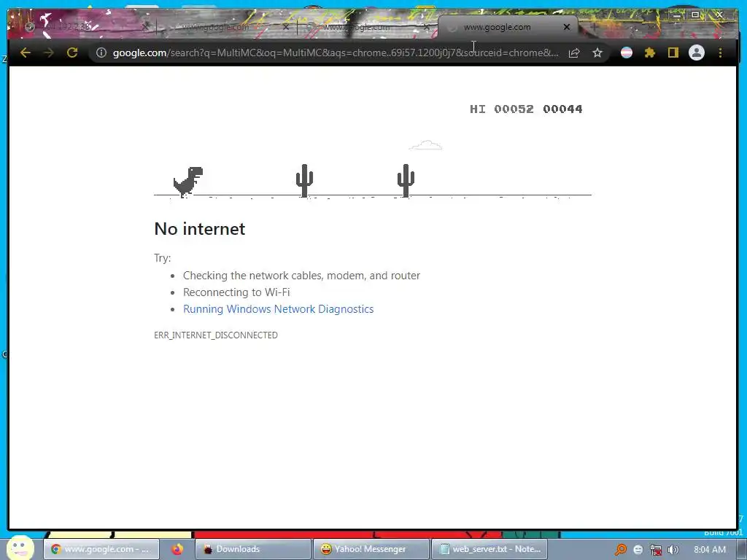Click the HI 00052 high score text
The width and height of the screenshot is (747, 560).
click(502, 109)
